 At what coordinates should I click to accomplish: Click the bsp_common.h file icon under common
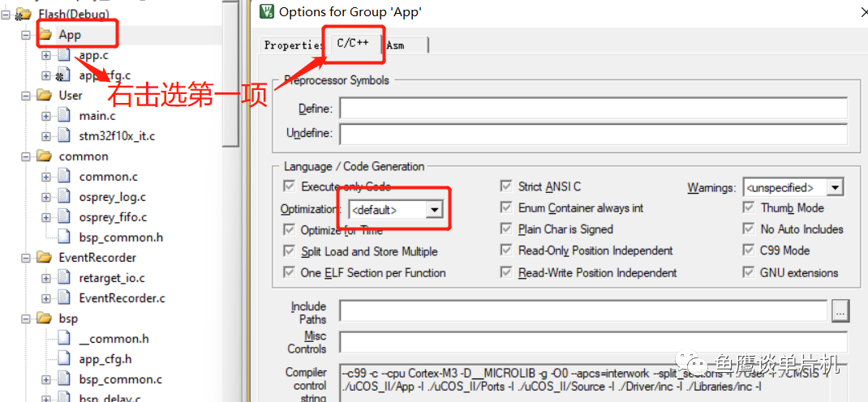[x=65, y=237]
